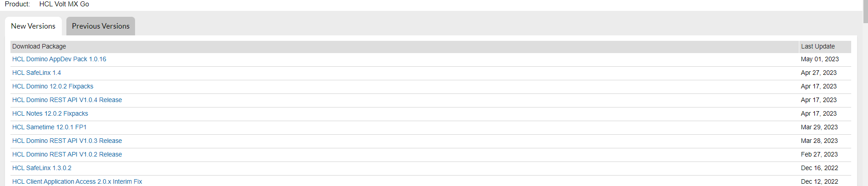
Task: Click the Feb 27, 2023 date cell
Action: coord(819,154)
